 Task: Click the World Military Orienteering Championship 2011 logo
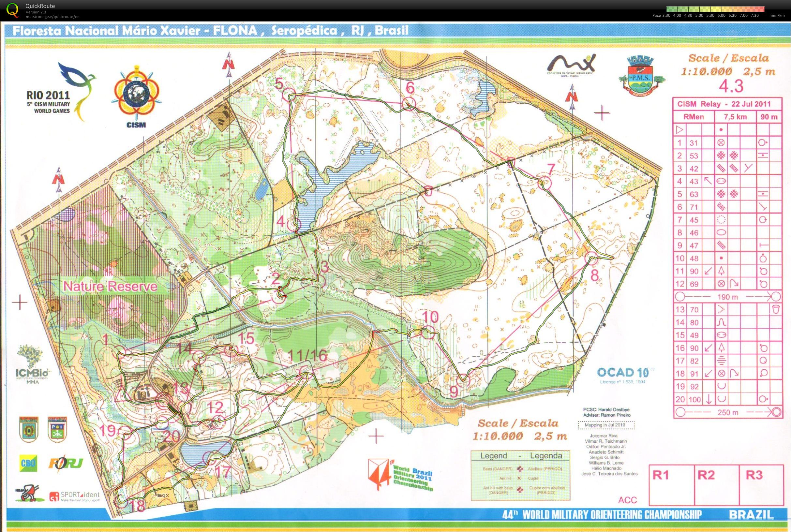pos(400,474)
